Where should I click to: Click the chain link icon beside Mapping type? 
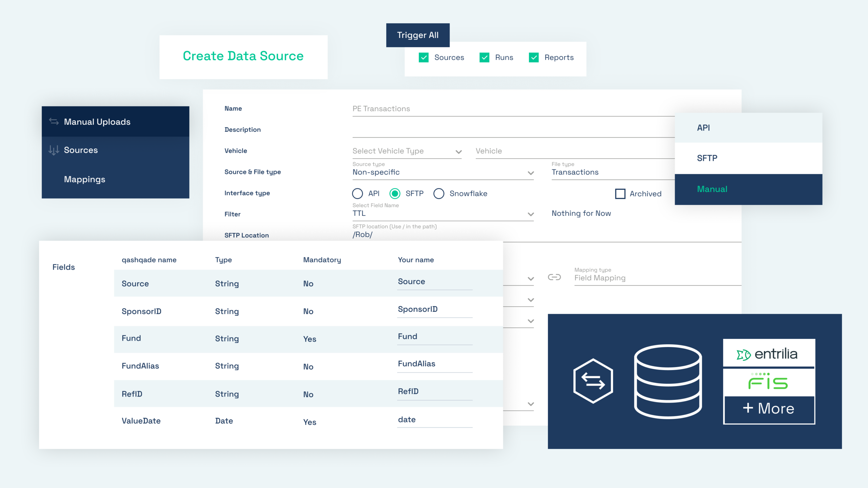[554, 277]
